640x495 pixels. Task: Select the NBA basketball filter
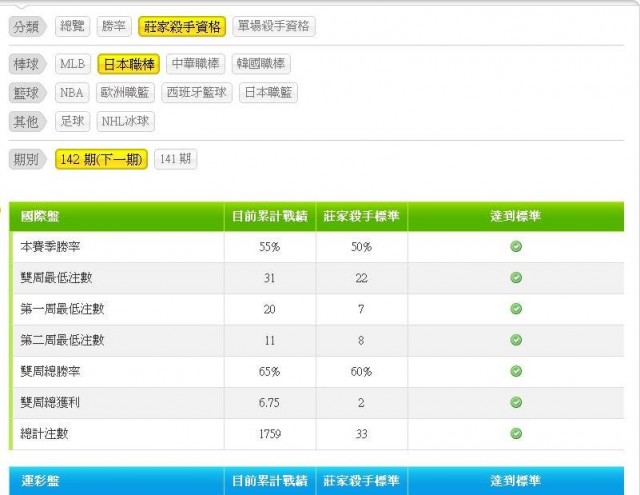[72, 93]
